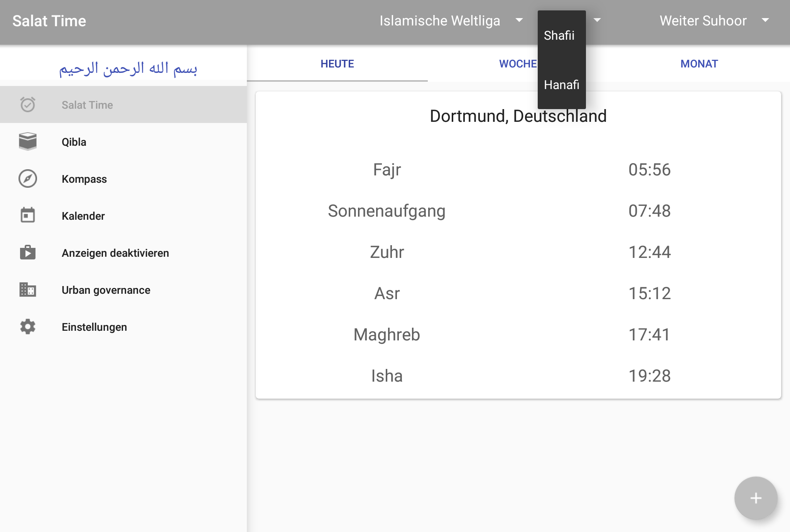The height and width of the screenshot is (532, 790).
Task: Open Einstellungen from the sidebar
Action: coord(94,327)
